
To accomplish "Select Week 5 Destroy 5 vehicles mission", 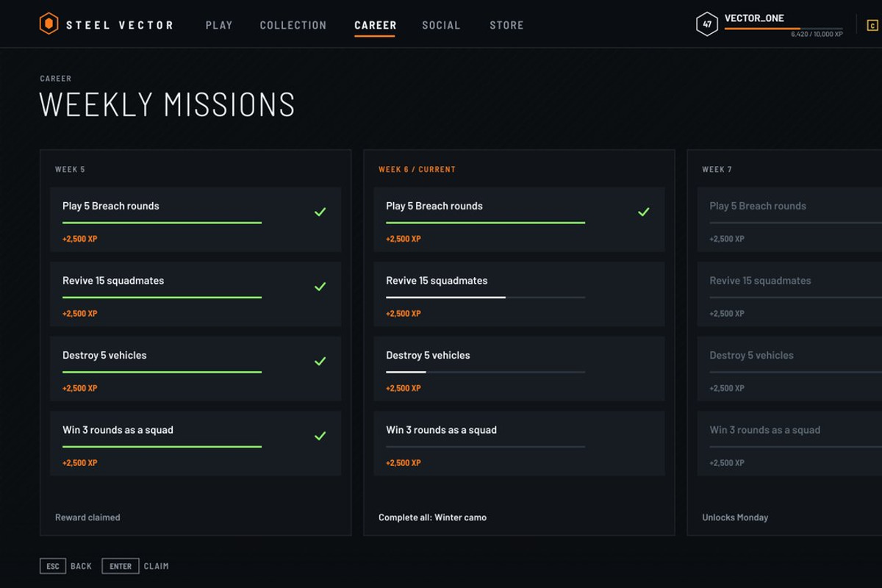I will click(196, 369).
